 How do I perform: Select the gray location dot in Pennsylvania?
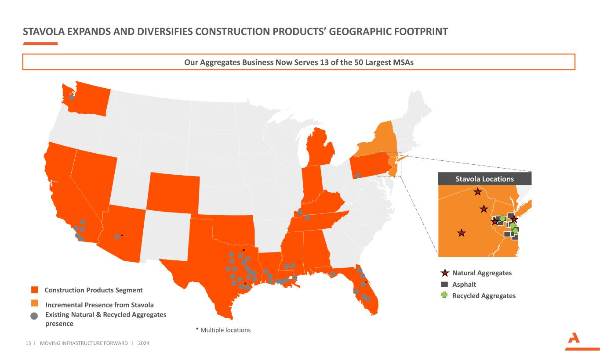[x=358, y=175]
